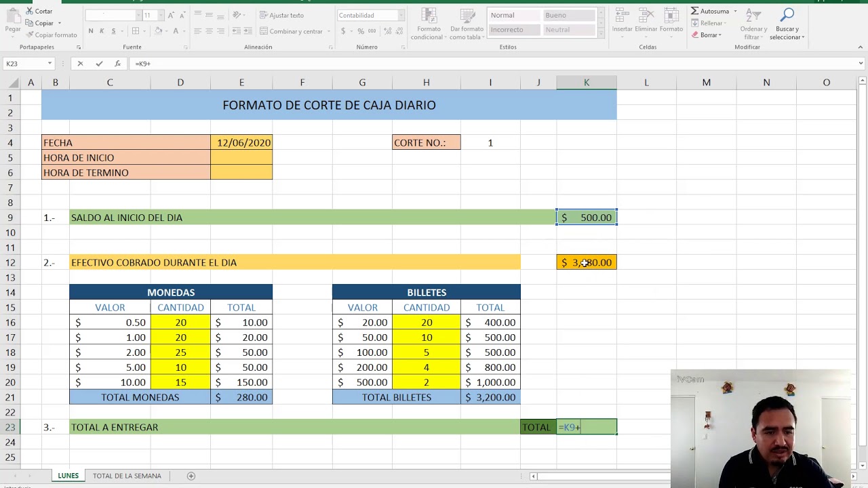This screenshot has height=488, width=868.
Task: Decrease cell indent
Action: tap(237, 31)
